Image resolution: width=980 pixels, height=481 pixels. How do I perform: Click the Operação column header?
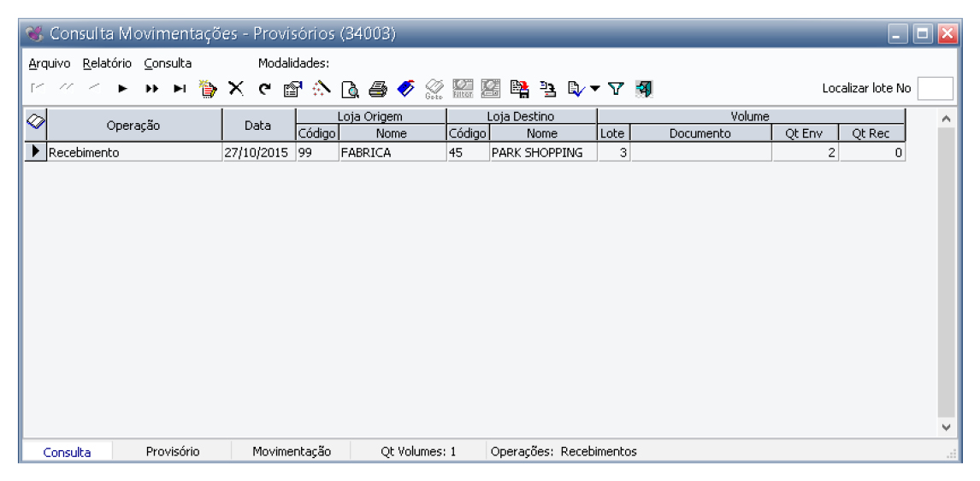point(133,126)
